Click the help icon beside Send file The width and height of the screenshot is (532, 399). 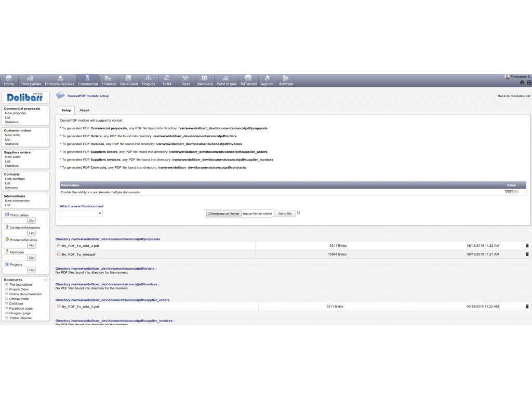coord(299,212)
